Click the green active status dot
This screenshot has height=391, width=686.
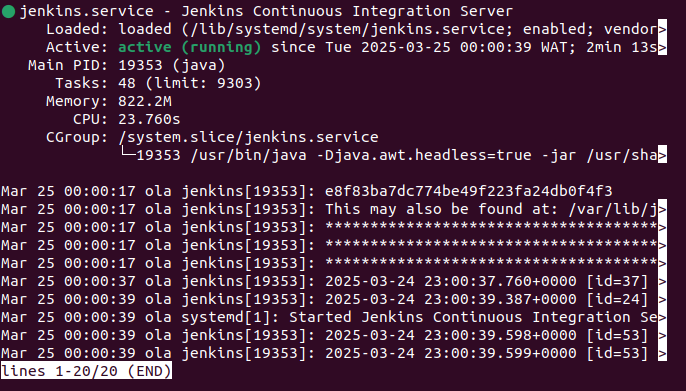8,11
